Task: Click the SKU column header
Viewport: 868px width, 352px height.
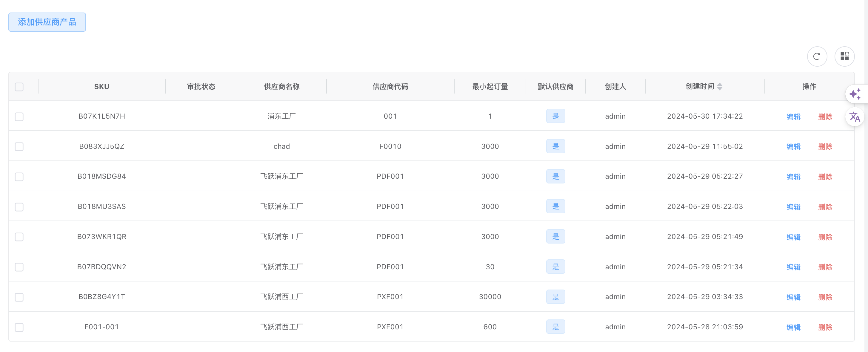Action: pyautogui.click(x=101, y=87)
